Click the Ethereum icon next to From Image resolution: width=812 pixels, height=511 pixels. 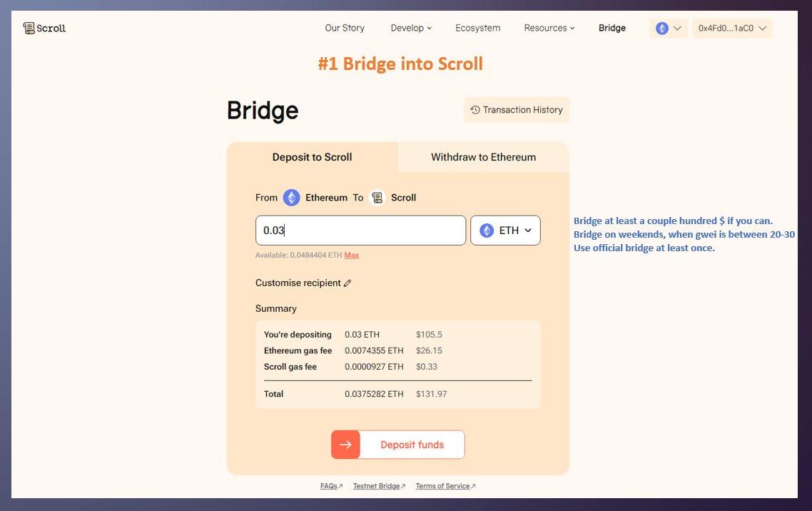[x=291, y=198]
